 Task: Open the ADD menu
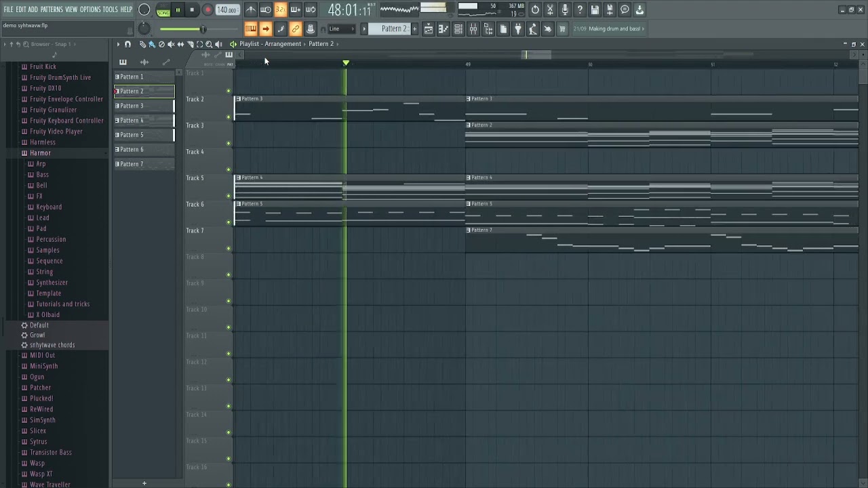[33, 9]
